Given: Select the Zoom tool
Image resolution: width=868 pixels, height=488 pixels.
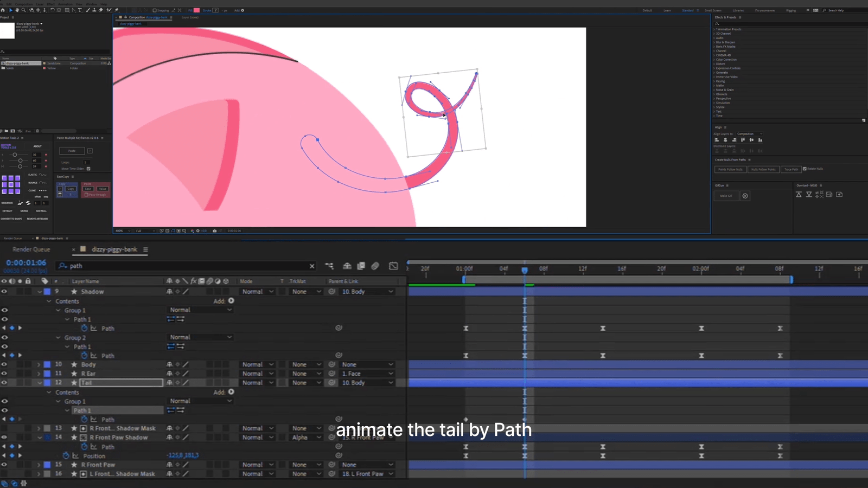Looking at the screenshot, I should coord(24,10).
